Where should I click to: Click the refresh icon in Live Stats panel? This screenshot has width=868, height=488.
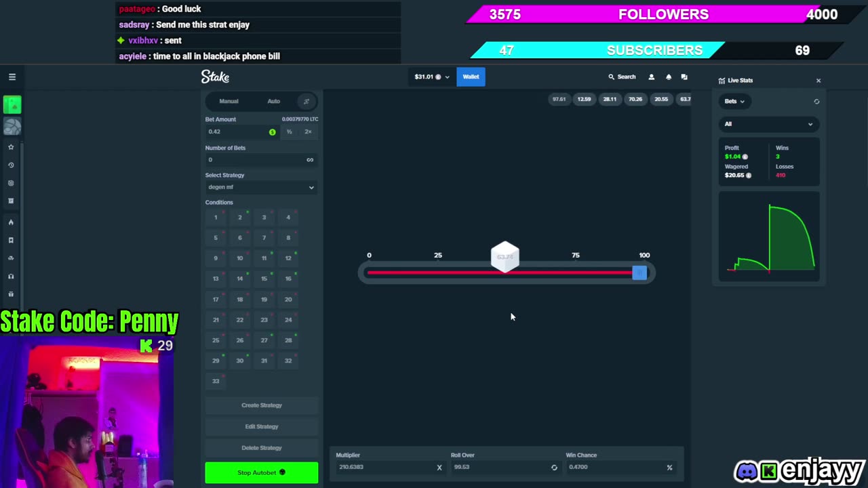816,102
